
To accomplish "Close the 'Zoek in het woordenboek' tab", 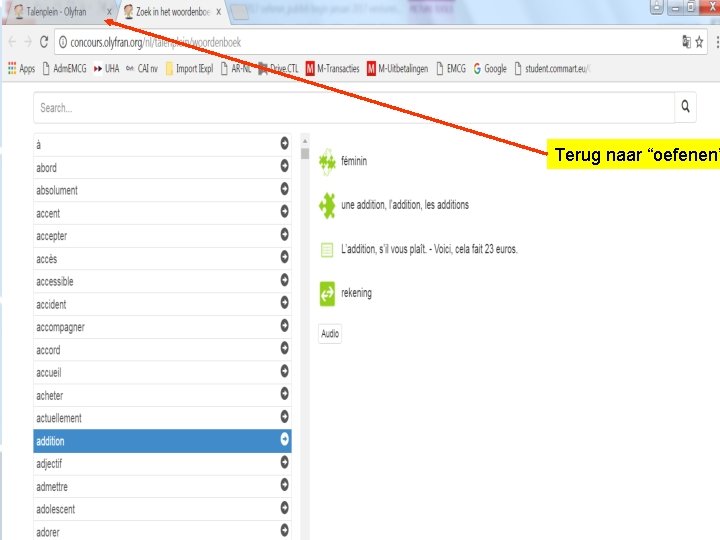I will (x=219, y=12).
